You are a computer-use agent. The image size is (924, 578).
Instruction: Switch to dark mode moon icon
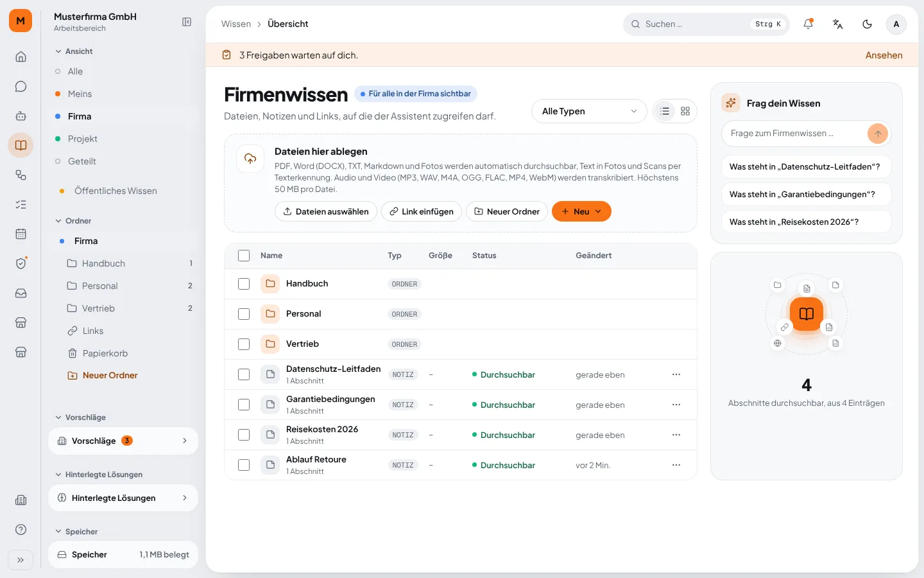pyautogui.click(x=867, y=24)
